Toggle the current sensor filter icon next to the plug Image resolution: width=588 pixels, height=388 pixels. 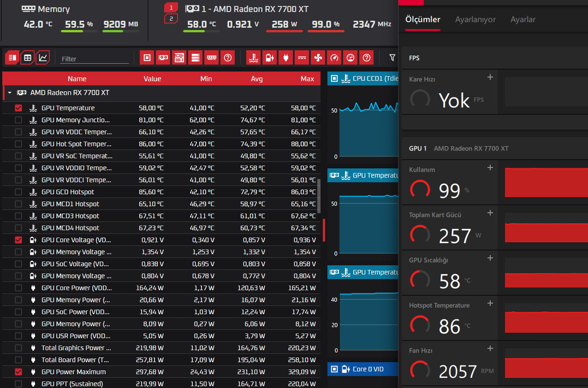tap(302, 58)
